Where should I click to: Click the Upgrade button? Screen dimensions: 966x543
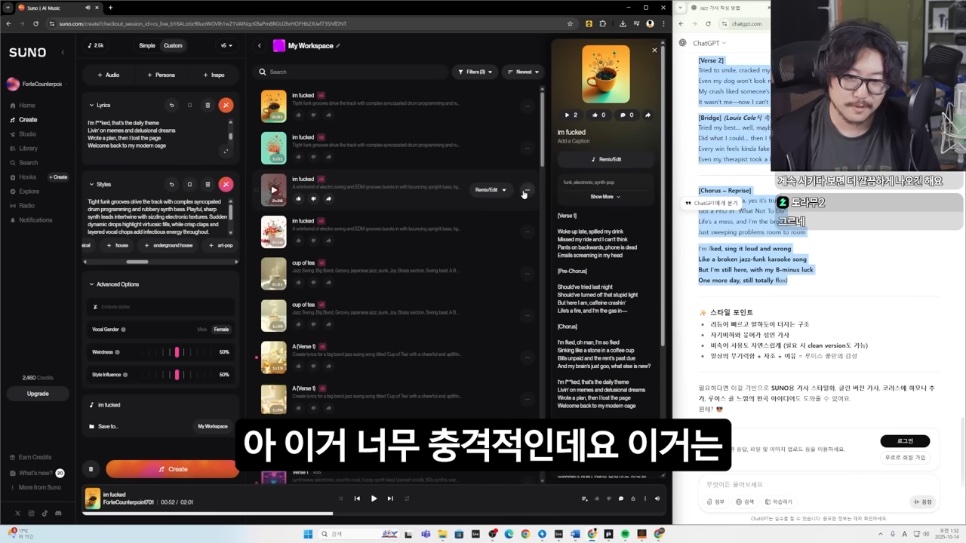tap(37, 394)
